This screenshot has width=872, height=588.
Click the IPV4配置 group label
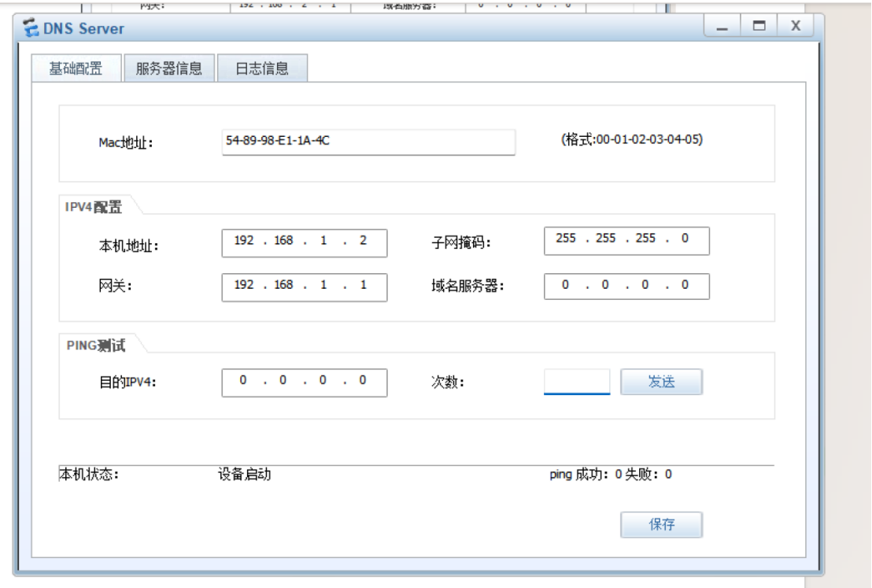[x=94, y=207]
